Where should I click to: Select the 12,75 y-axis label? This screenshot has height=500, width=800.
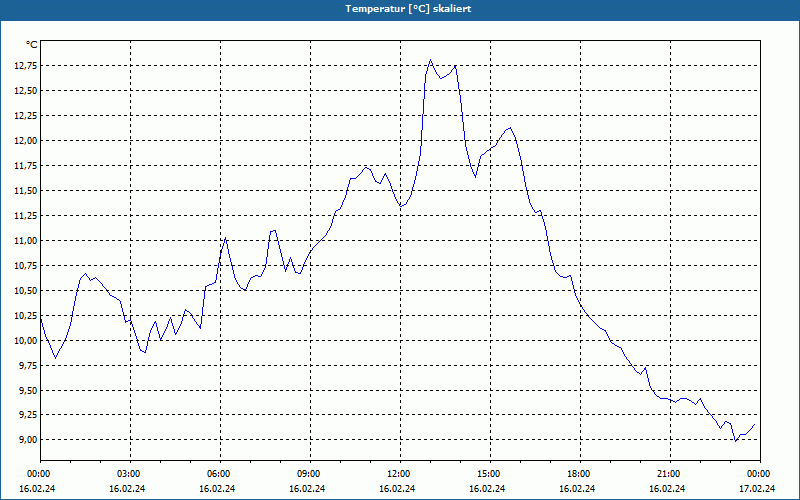pos(24,65)
